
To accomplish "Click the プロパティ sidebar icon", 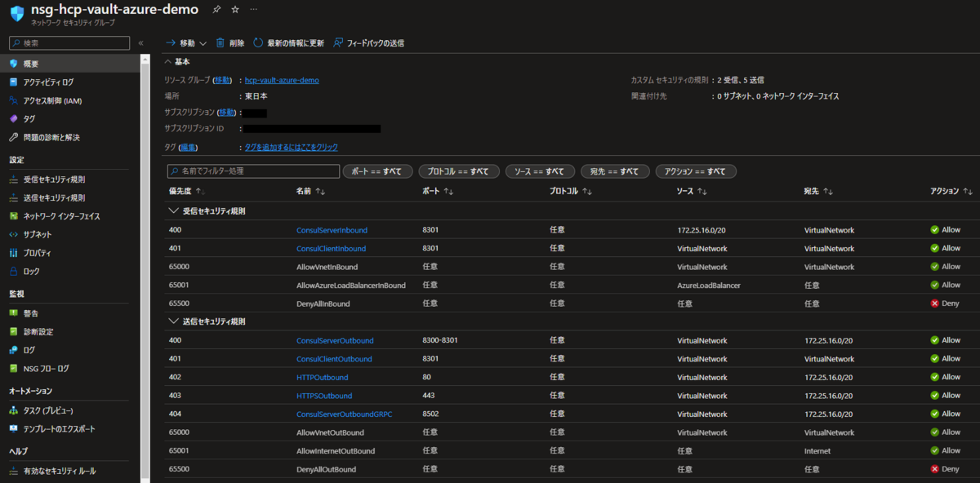I will coord(14,253).
